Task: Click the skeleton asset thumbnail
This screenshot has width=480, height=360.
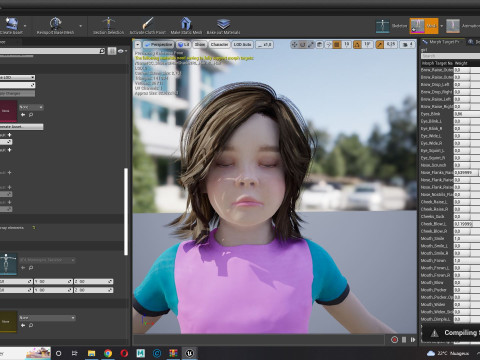Action: [8, 264]
